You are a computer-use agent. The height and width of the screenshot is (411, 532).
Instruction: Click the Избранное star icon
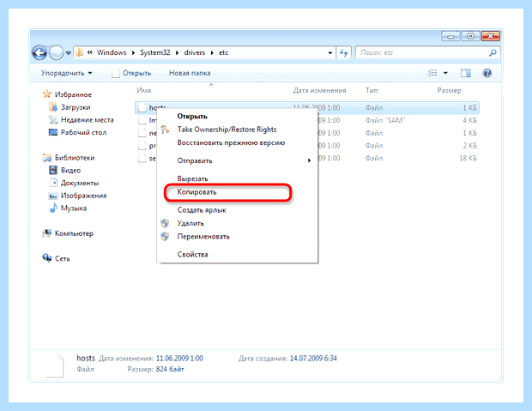tap(47, 94)
